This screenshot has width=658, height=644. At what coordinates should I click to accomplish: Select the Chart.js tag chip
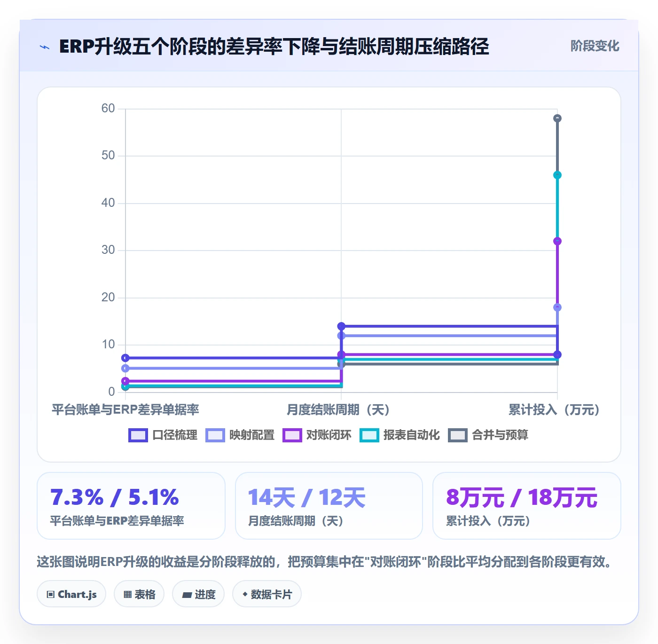tap(71, 594)
